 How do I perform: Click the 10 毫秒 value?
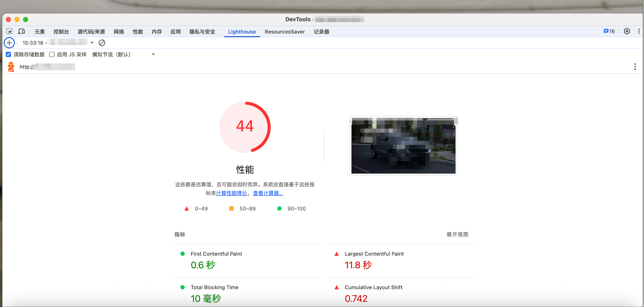point(206,298)
